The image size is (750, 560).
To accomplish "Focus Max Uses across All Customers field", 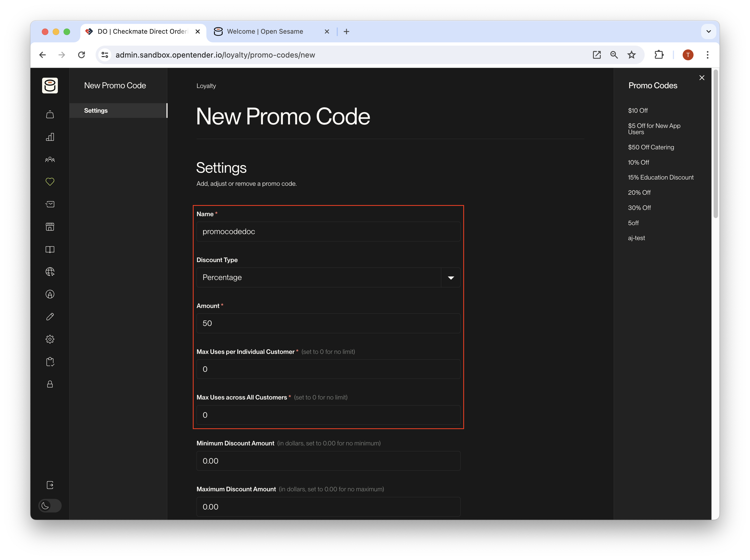I will tap(328, 415).
